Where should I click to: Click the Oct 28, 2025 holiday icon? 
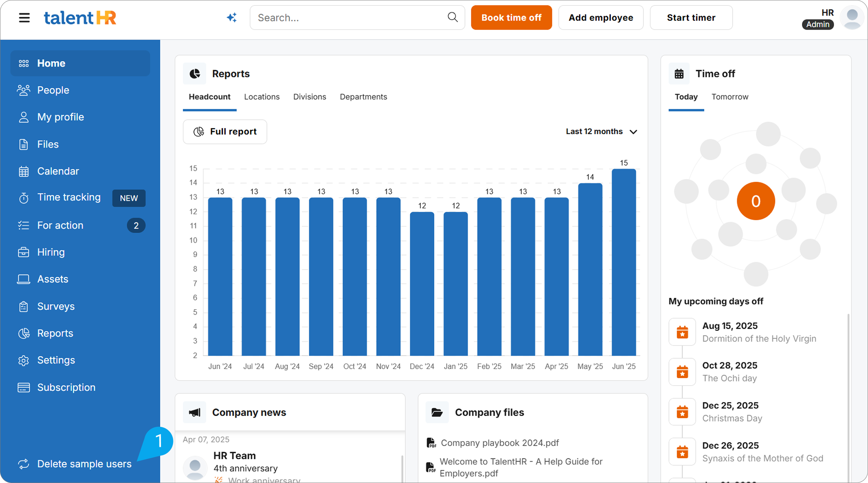682,372
